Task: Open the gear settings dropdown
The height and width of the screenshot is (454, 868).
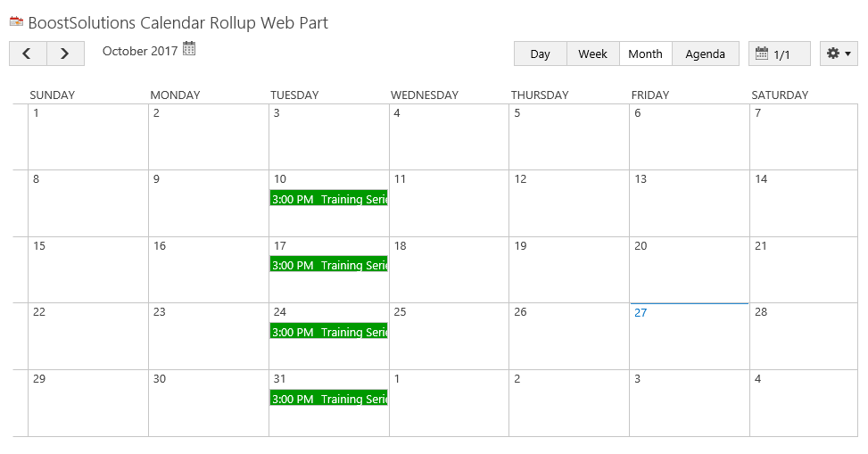Action: pyautogui.click(x=839, y=54)
